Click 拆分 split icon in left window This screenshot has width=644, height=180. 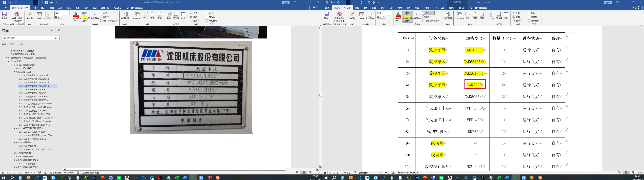(183, 16)
